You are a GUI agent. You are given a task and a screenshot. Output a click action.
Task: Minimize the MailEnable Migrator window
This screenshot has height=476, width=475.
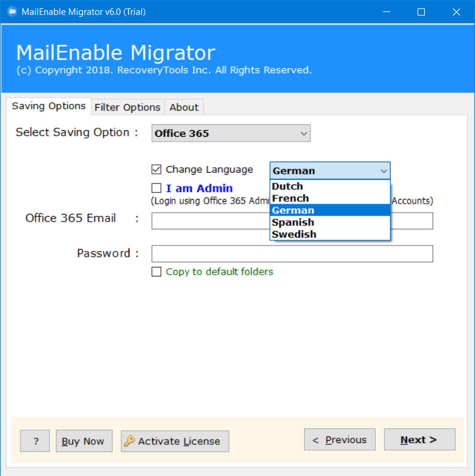pos(387,12)
